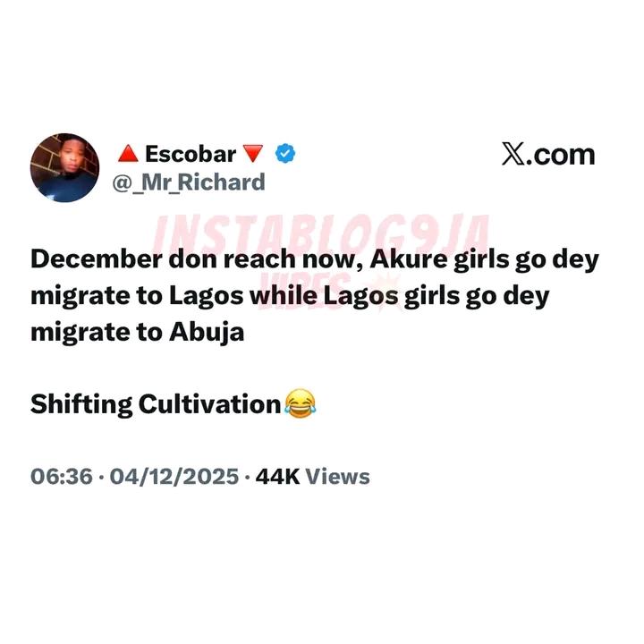Click the blue verified badge
This screenshot has height=644, width=644.
point(285,154)
